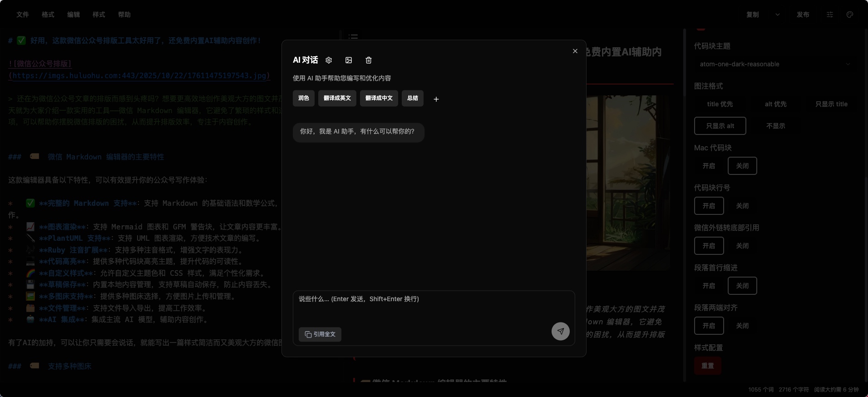Clear chat with trash icon
Screen dimensions: 868x397
click(x=369, y=60)
